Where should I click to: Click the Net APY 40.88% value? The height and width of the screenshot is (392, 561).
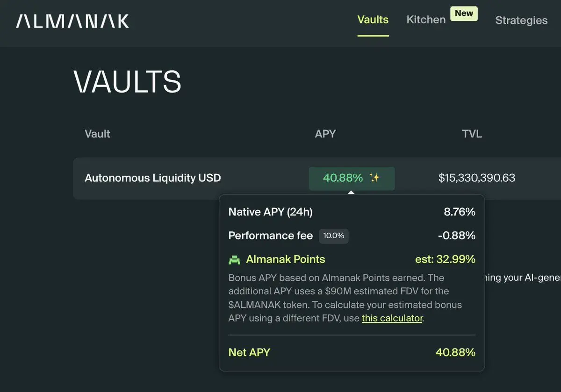(455, 352)
